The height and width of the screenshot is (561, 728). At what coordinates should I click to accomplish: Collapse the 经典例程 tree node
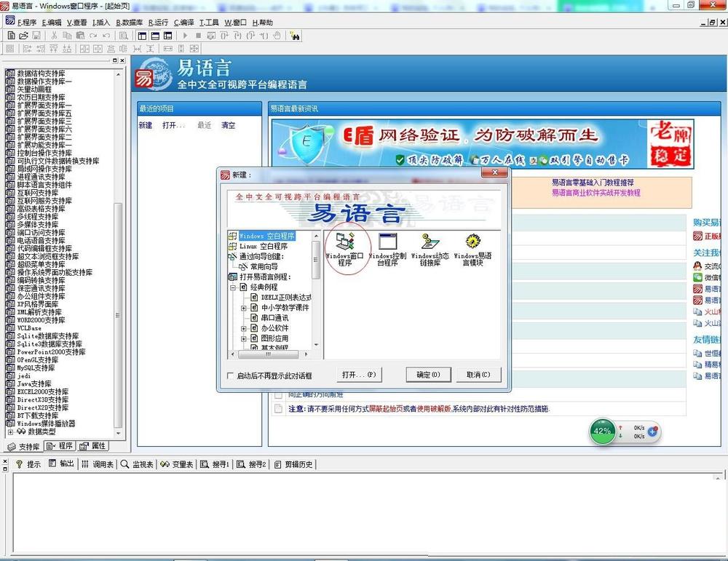(234, 287)
